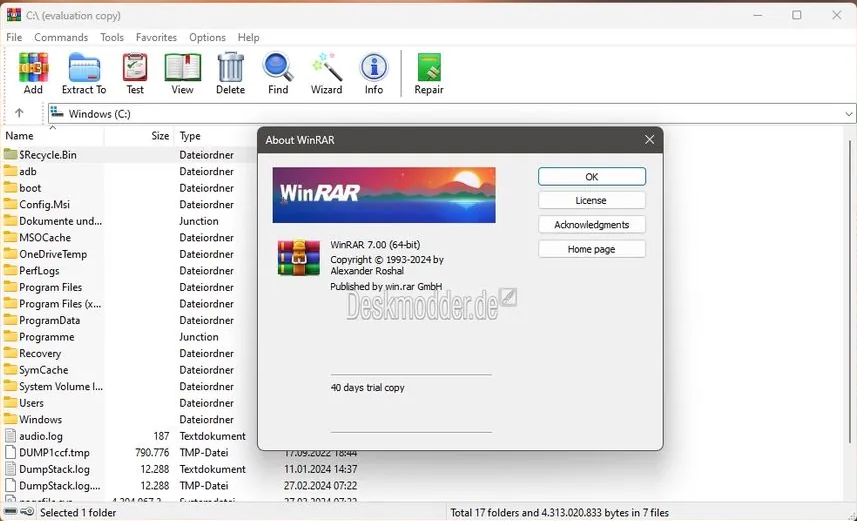Click the Add archive toolbar icon
This screenshot has width=857, height=521.
pos(33,74)
